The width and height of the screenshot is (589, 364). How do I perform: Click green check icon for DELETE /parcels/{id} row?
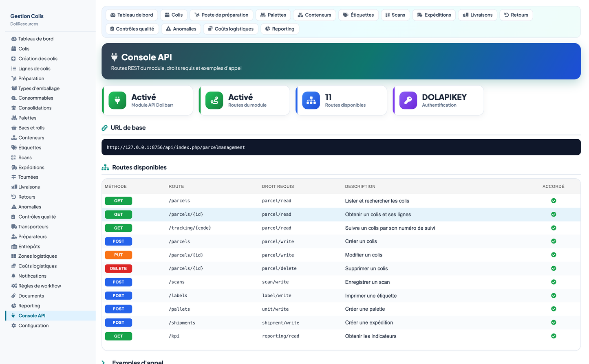click(554, 268)
